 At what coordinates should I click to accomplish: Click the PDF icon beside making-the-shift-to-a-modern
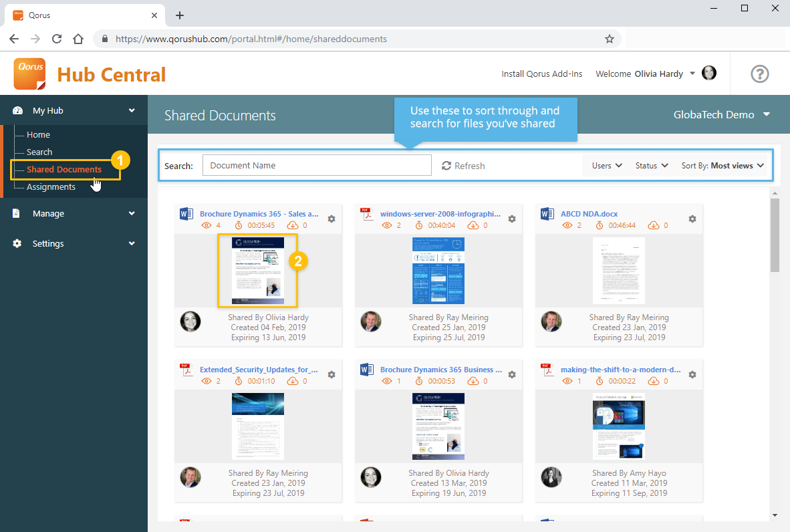click(x=547, y=370)
